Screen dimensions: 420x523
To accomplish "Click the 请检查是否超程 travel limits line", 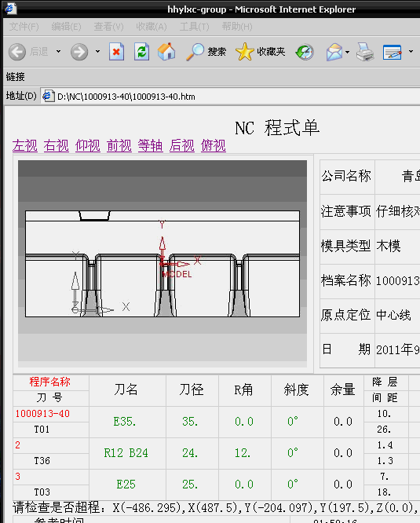I will coord(216,507).
